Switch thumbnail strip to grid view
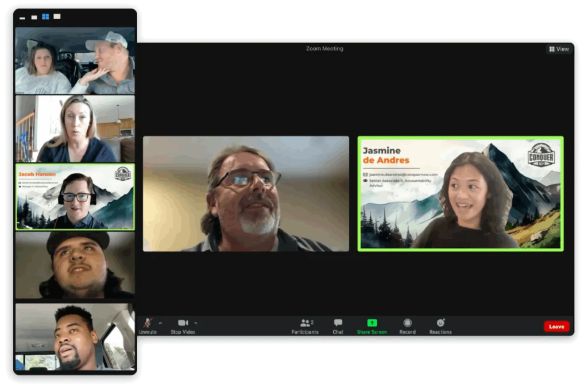Viewport: 588px width, 389px height. tap(46, 17)
